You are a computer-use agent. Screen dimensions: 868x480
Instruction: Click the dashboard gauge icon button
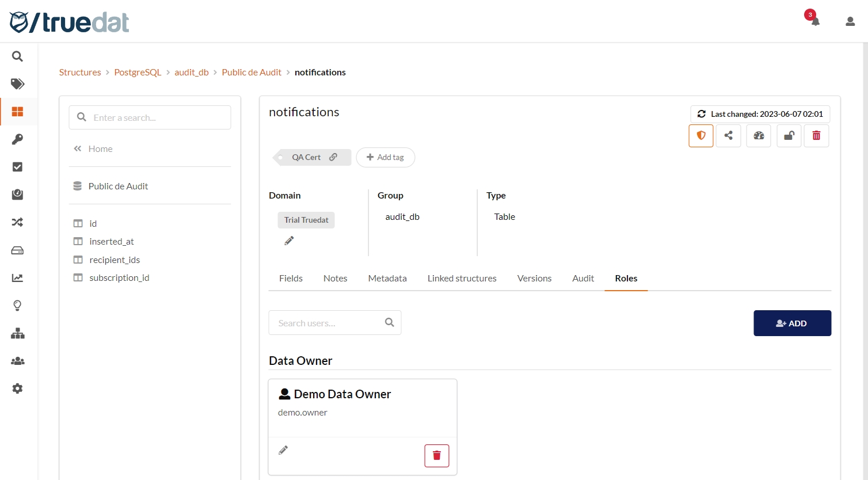[759, 136]
